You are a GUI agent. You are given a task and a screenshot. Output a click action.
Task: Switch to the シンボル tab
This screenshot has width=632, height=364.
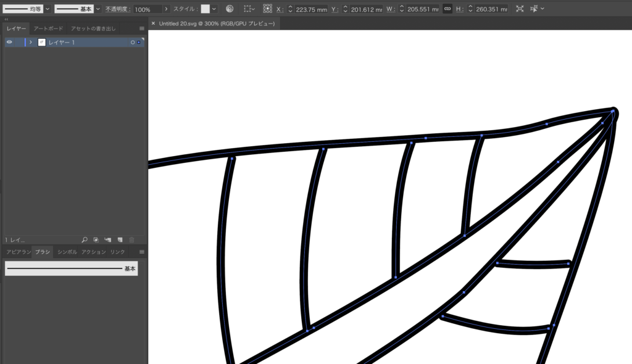tap(67, 252)
